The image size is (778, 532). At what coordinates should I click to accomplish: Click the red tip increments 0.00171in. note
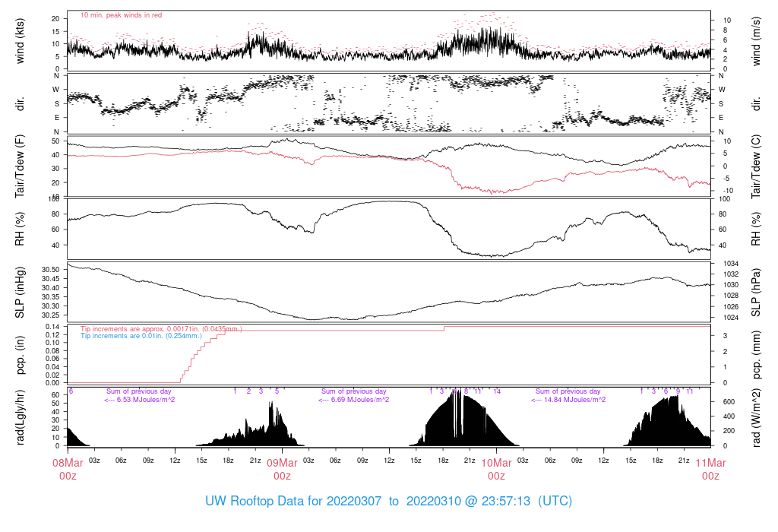pyautogui.click(x=161, y=329)
